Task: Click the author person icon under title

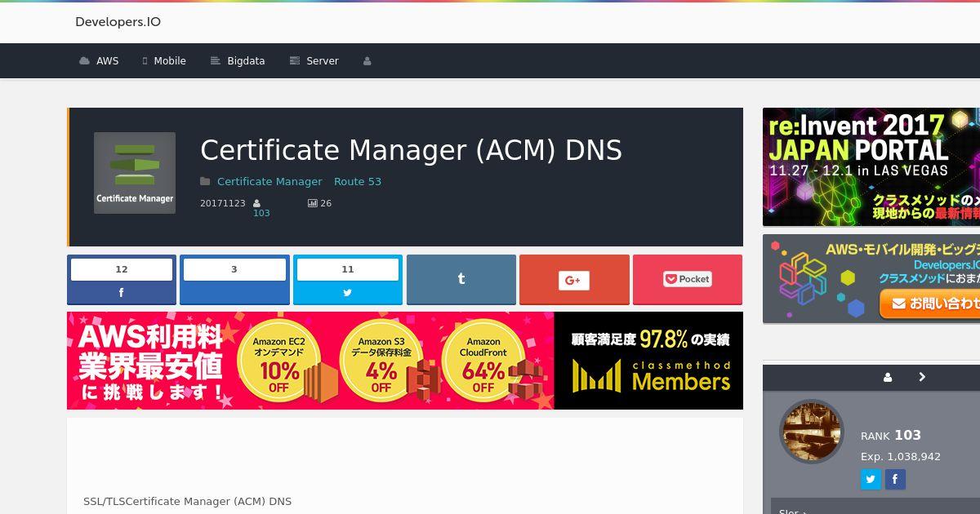Action: [257, 203]
